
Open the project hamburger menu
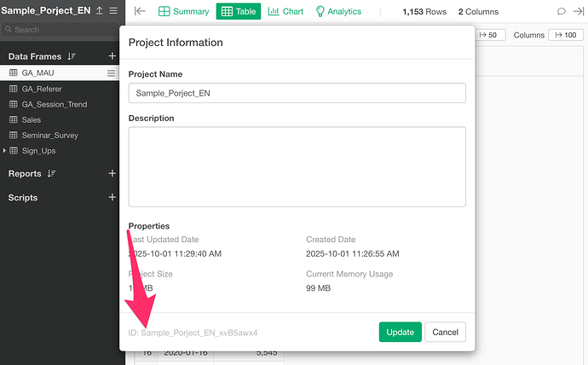click(113, 11)
